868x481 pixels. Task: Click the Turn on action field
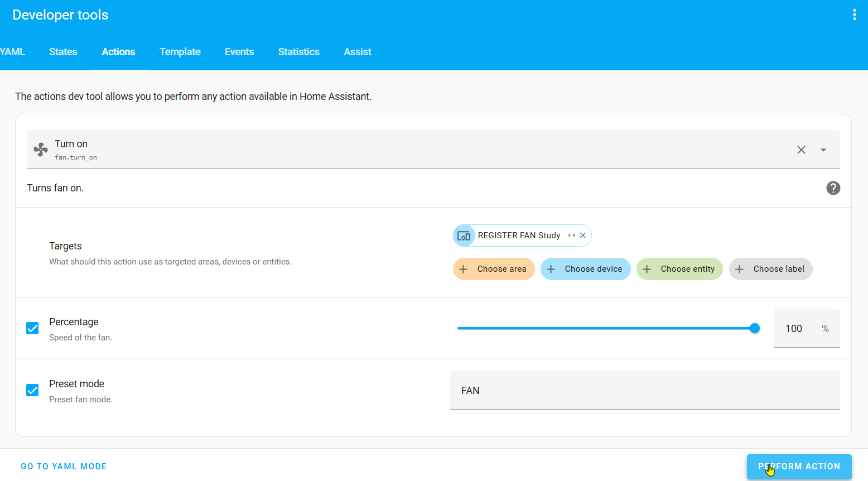pos(433,150)
